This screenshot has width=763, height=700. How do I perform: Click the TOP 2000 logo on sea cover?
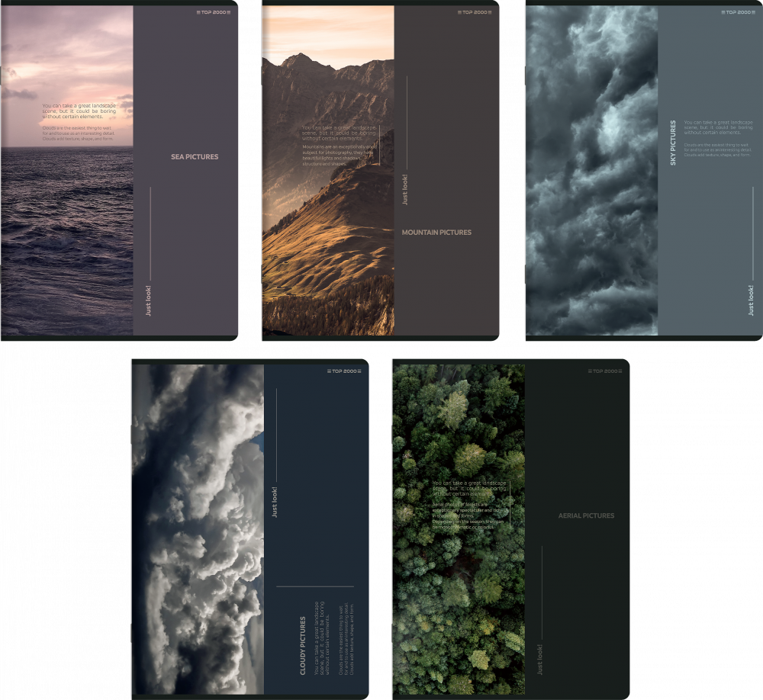pos(213,12)
